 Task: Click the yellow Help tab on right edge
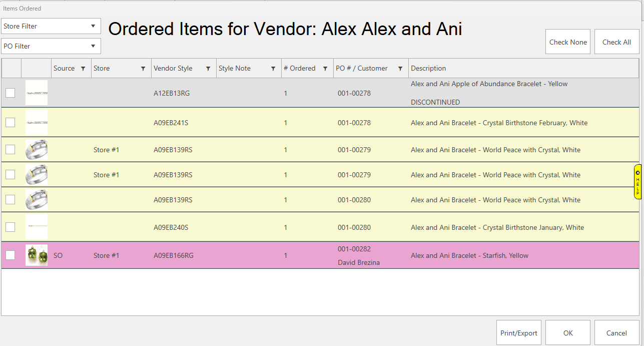tap(637, 182)
